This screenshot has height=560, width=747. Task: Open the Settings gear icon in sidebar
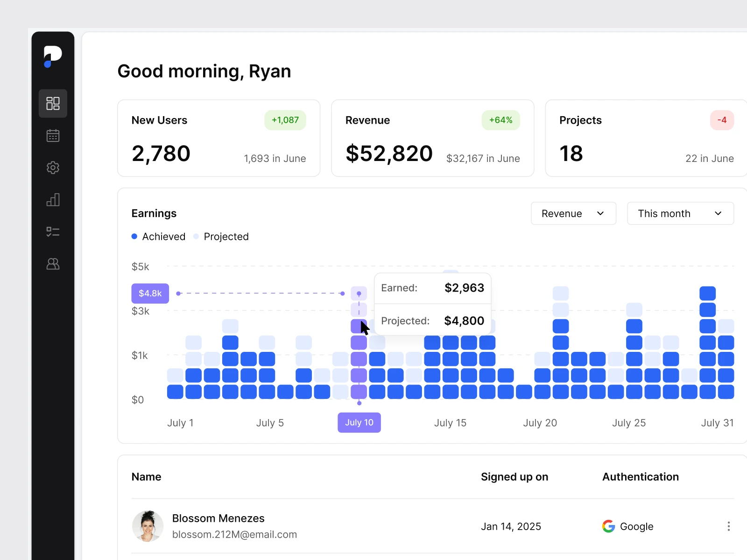(53, 168)
